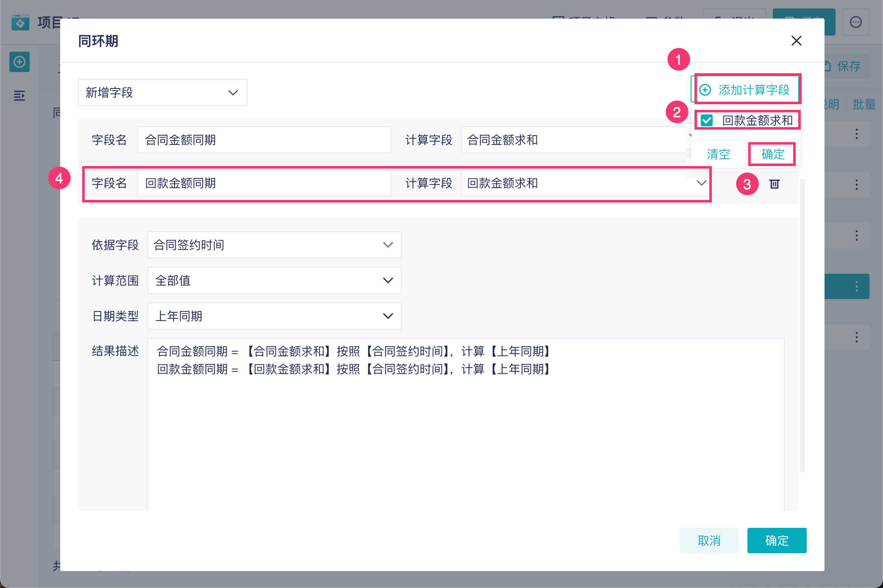Click 确定 in the checkbox popup
Image resolution: width=883 pixels, height=588 pixels.
tap(772, 154)
